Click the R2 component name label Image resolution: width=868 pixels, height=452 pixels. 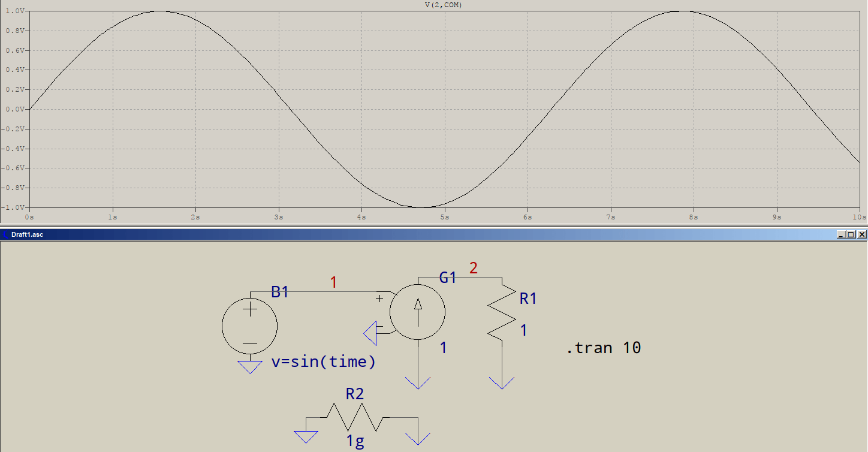pos(355,394)
